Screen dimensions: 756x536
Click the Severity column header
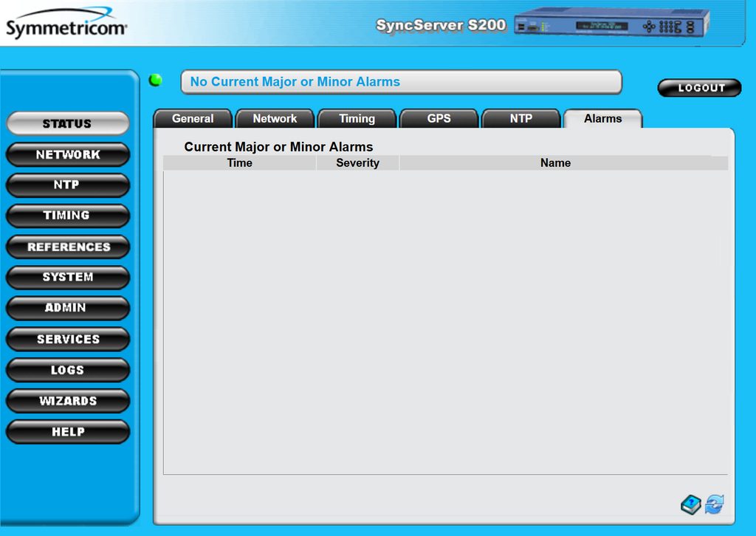[x=357, y=163]
